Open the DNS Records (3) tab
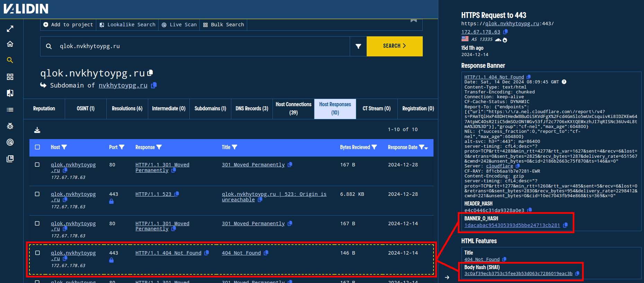Viewport: 644px width, 283px height. (x=252, y=109)
